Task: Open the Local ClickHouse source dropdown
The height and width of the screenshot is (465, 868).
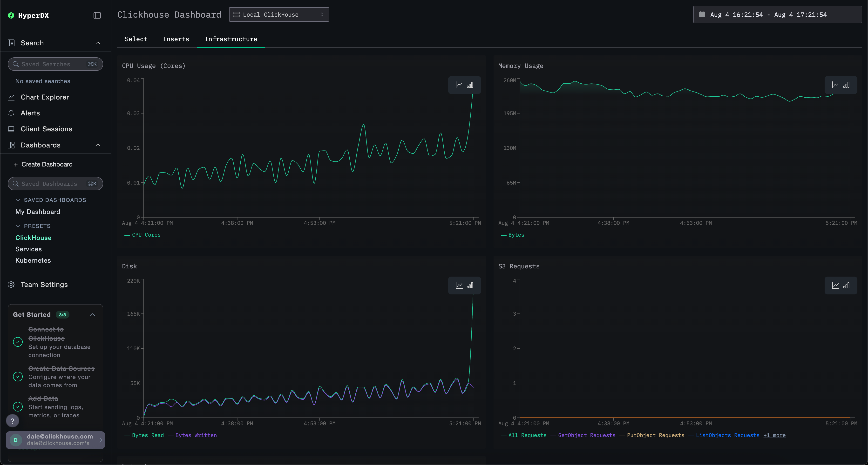Action: click(x=279, y=14)
